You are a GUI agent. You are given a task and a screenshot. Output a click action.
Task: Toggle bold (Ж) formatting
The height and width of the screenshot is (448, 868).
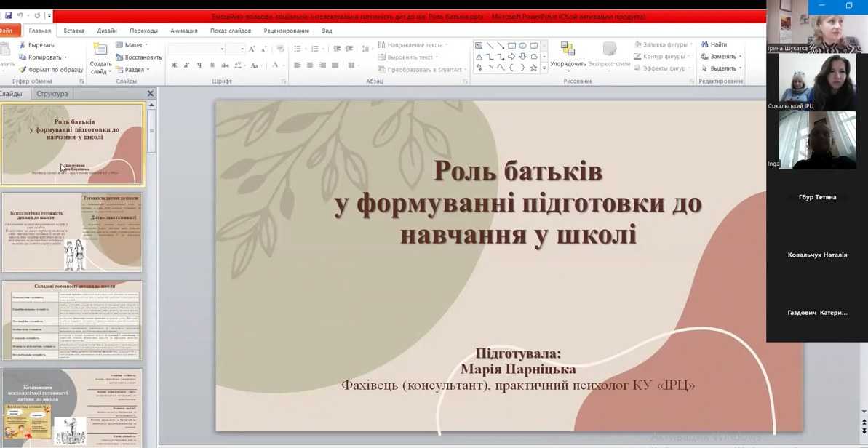point(174,65)
